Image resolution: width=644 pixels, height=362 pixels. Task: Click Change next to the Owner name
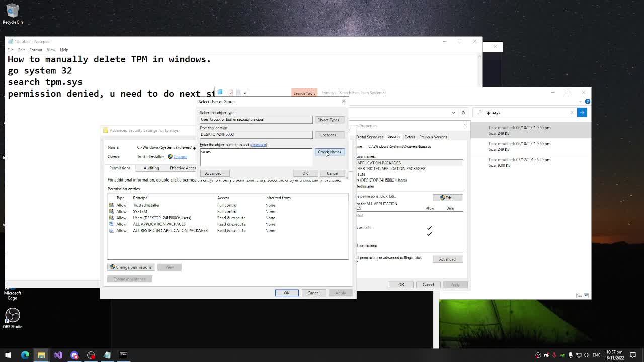(180, 156)
